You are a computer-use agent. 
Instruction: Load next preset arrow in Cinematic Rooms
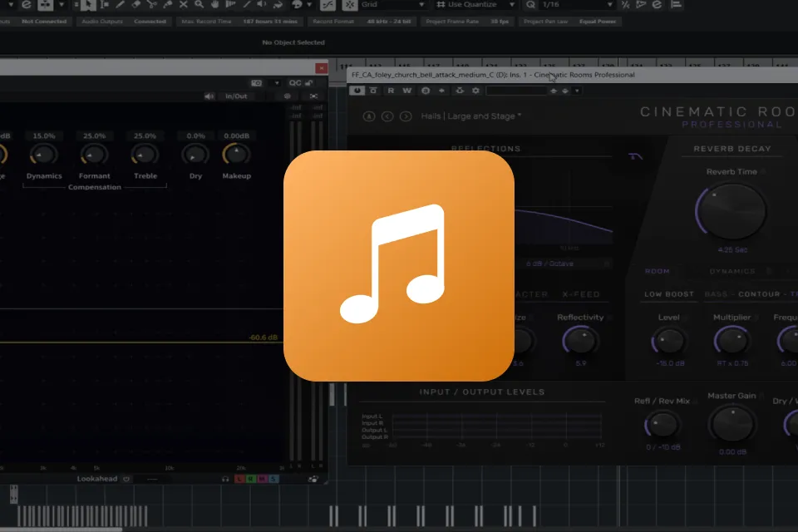pos(406,116)
